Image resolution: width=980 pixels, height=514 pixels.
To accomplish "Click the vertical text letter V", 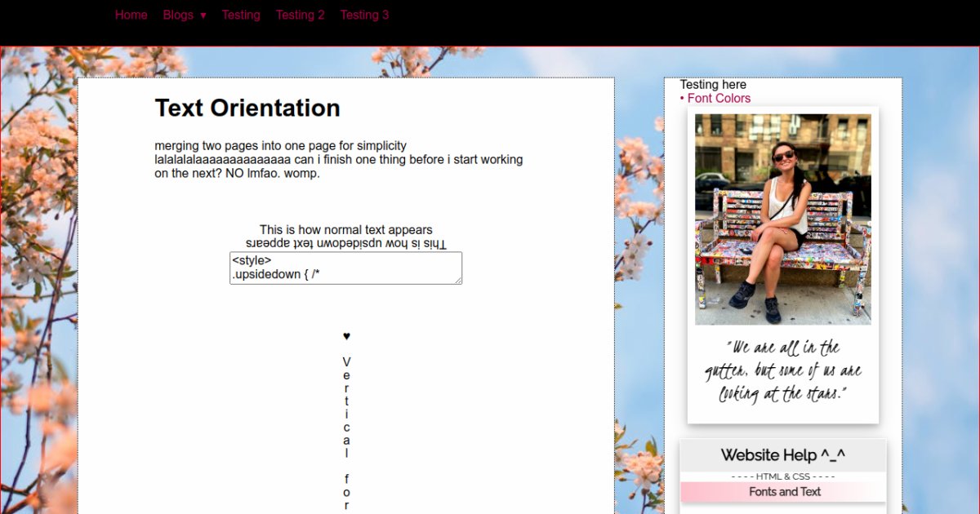I will [x=346, y=362].
